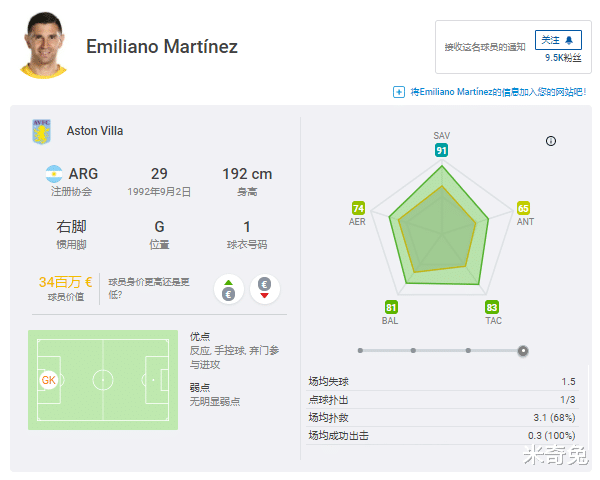Click the 34 million euro player value
The image size is (600, 480).
(65, 282)
